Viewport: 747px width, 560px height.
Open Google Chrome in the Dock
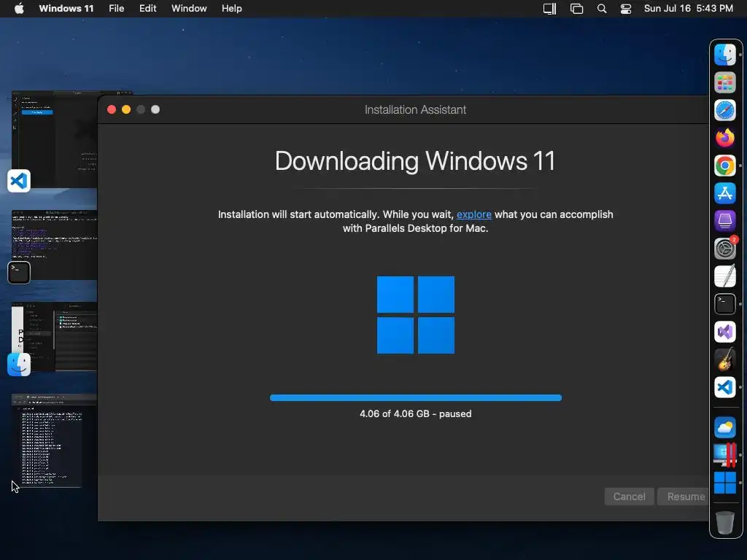pos(724,166)
